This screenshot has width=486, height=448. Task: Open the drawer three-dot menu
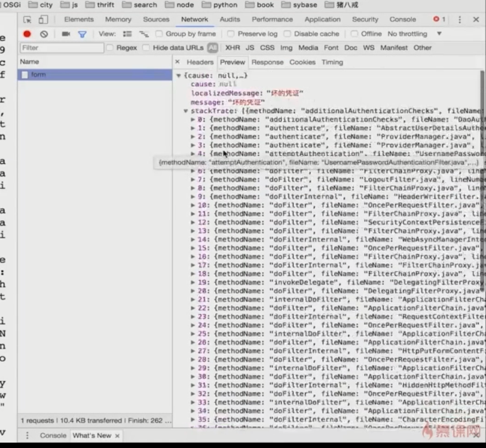(x=27, y=435)
